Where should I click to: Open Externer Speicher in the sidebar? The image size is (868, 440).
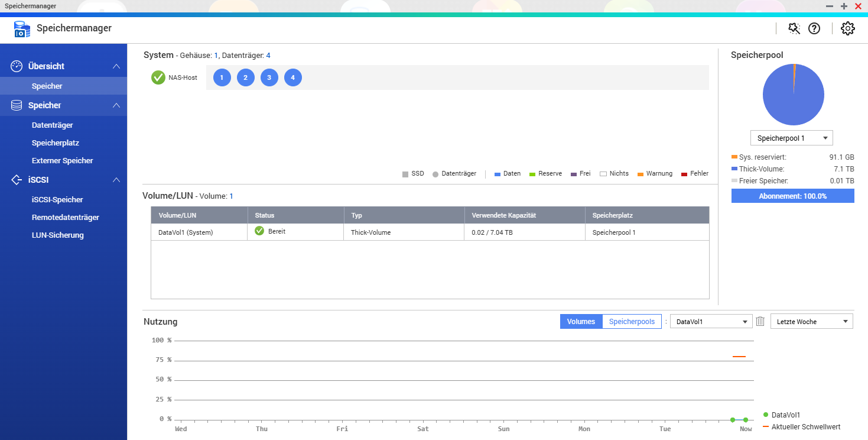(x=63, y=160)
